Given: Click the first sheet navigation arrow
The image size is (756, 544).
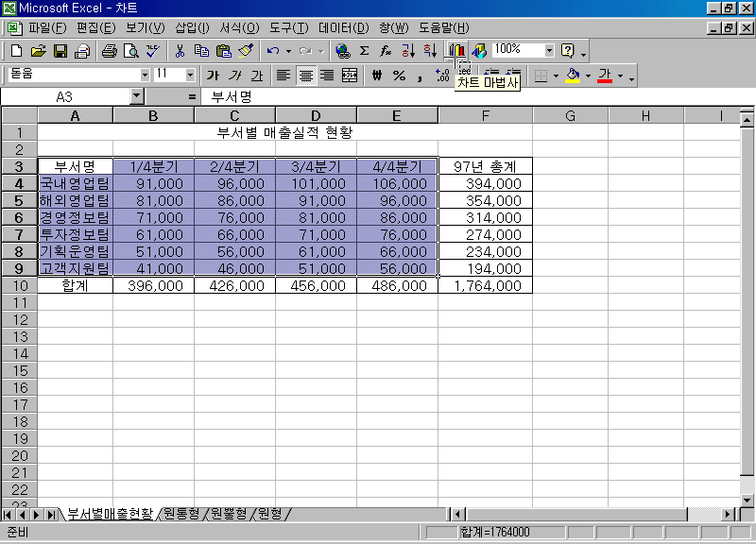Looking at the screenshot, I should point(8,515).
